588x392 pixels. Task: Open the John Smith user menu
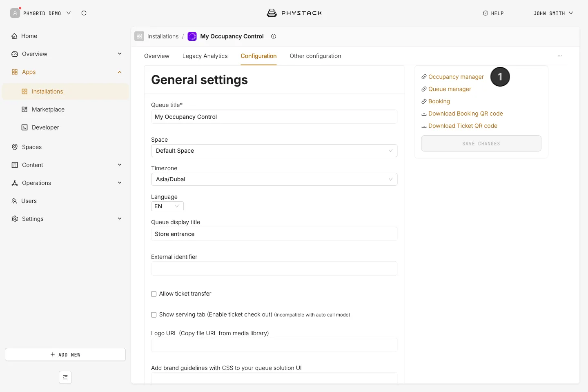coord(553,13)
